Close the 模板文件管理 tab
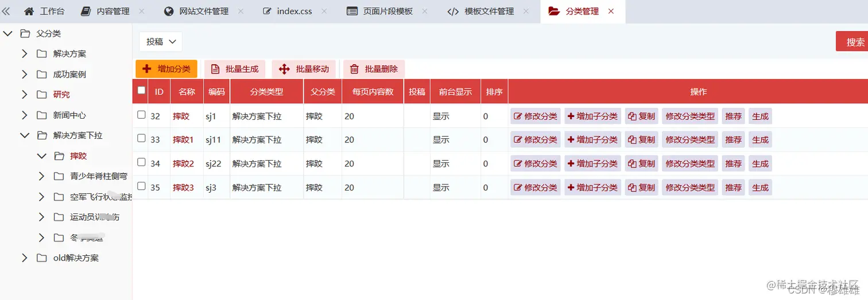The image size is (868, 300). coord(525,11)
